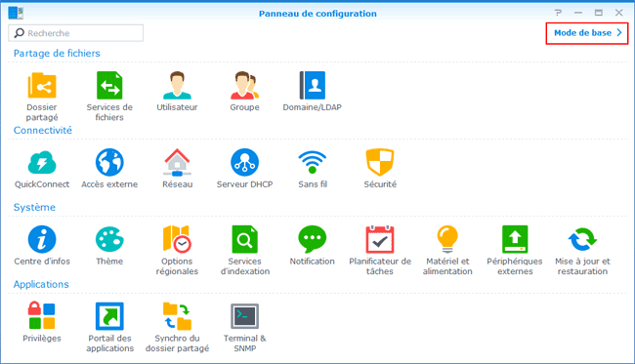Viewport: 635px width, 364px height.
Task: Open the Thème palette icon
Action: coord(109,239)
